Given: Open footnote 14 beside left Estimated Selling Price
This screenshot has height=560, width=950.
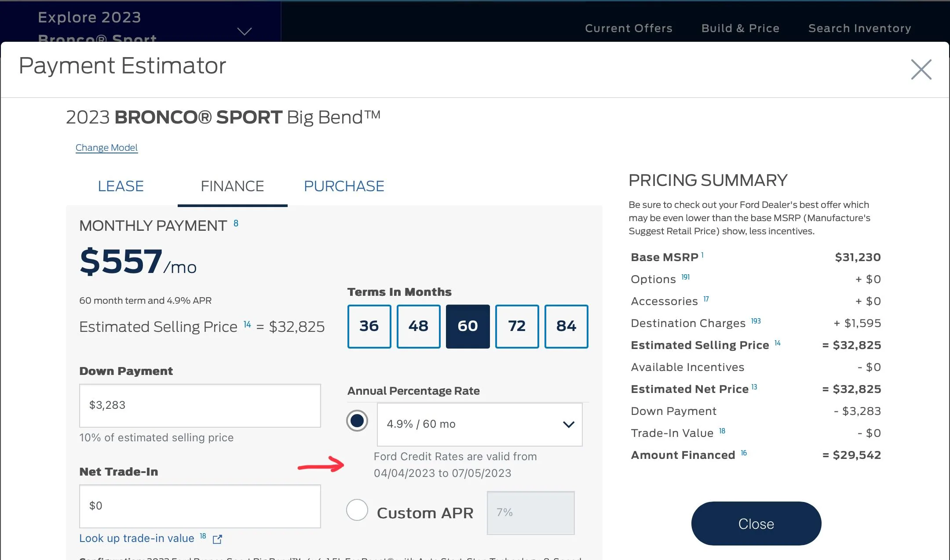Looking at the screenshot, I should pyautogui.click(x=247, y=324).
